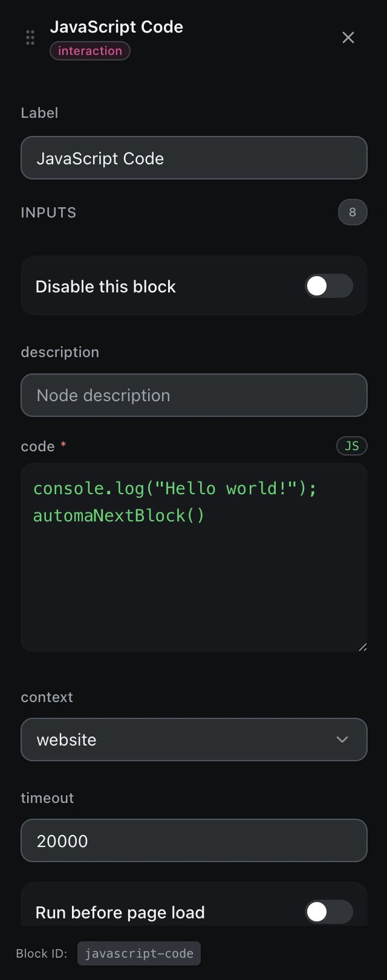
Task: Focus the Node description field
Action: tap(194, 395)
